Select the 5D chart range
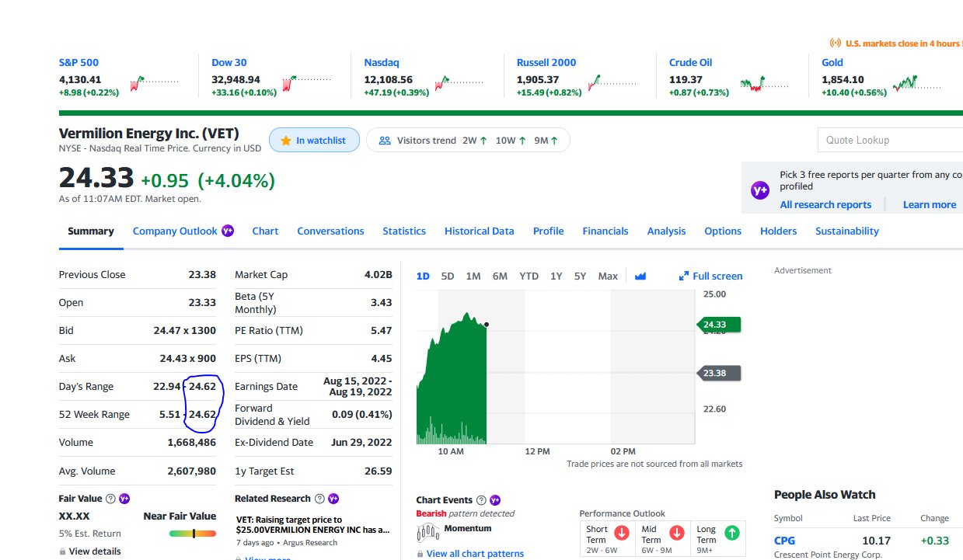The width and height of the screenshot is (963, 560). pos(448,276)
